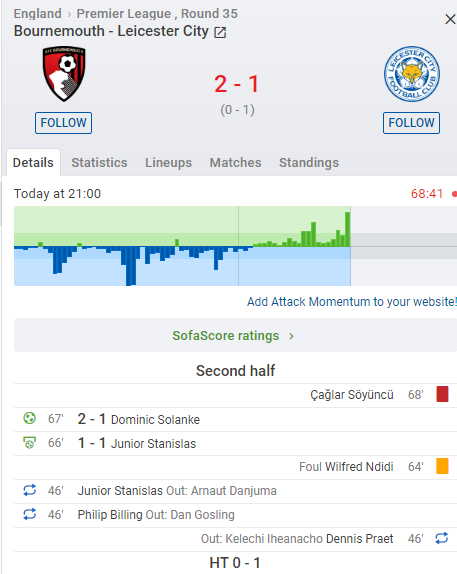457x574 pixels.
Task: Open Add Attack Momentum to your website link
Action: [x=352, y=302]
